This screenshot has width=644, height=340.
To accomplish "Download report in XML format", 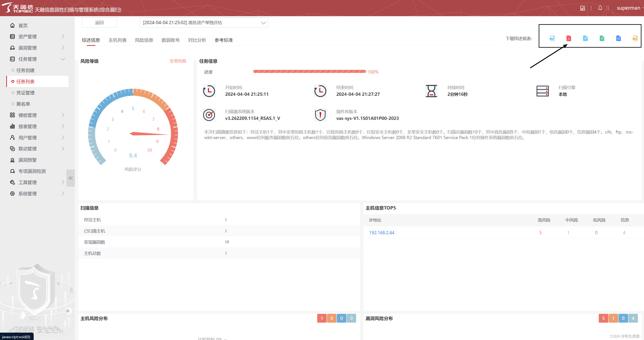I will (635, 38).
